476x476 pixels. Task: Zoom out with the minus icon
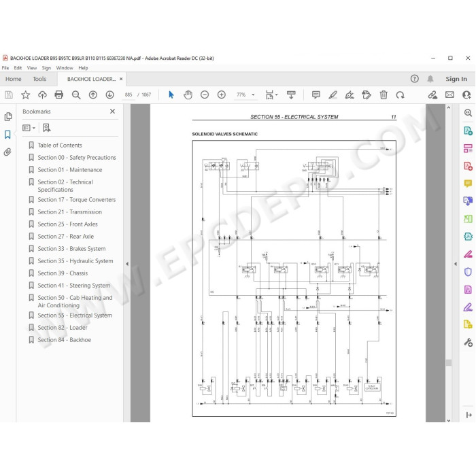pos(205,95)
